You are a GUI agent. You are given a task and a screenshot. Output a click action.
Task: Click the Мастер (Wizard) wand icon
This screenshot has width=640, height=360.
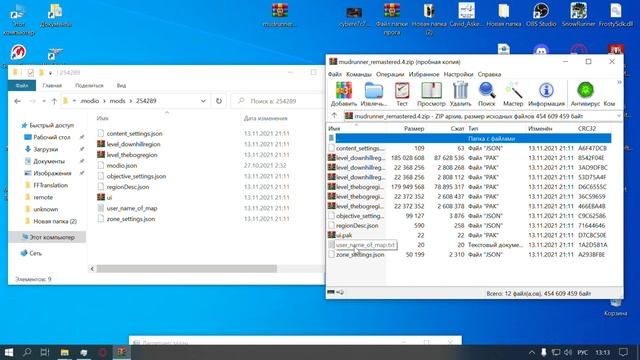(x=513, y=90)
